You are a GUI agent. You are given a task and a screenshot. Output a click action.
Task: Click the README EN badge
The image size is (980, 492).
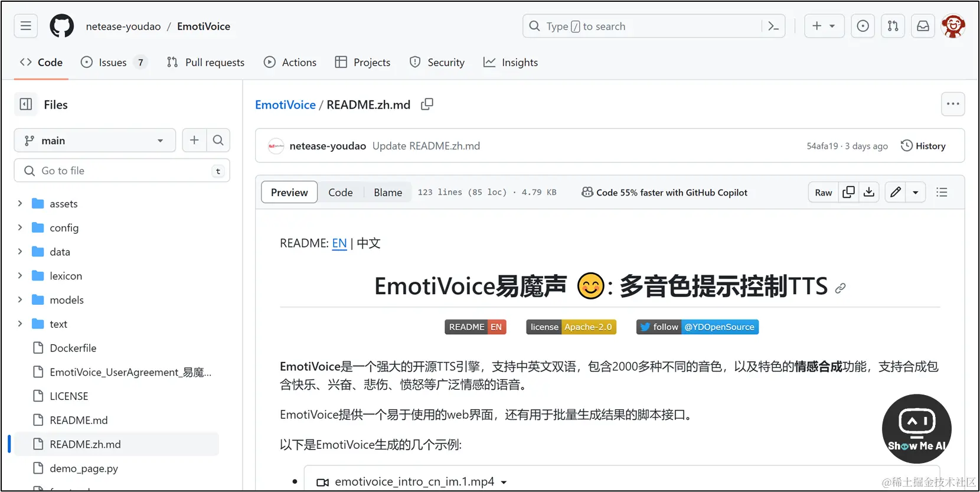click(x=475, y=327)
